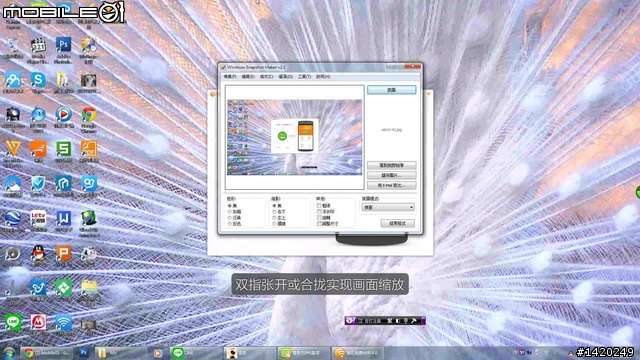Open the fourth (O) menu in Snapshot Maker
Viewport: 640px width, 360px height.
click(x=285, y=77)
